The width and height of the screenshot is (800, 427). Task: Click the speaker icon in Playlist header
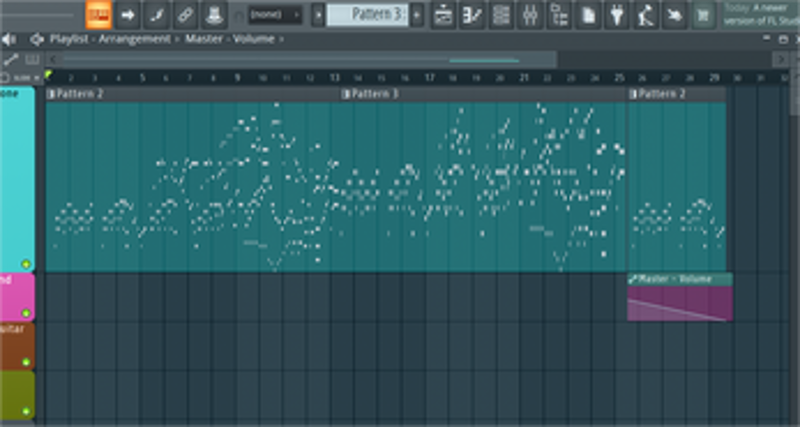point(9,39)
